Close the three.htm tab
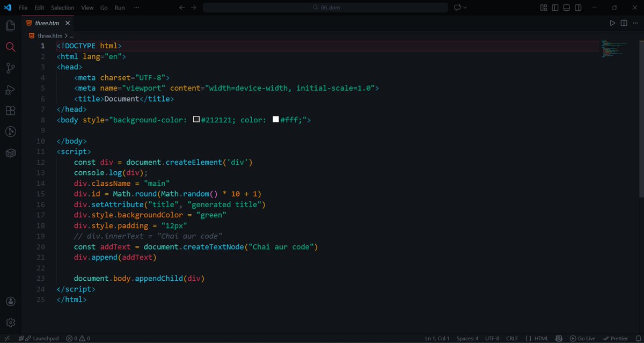The image size is (644, 343). point(67,24)
